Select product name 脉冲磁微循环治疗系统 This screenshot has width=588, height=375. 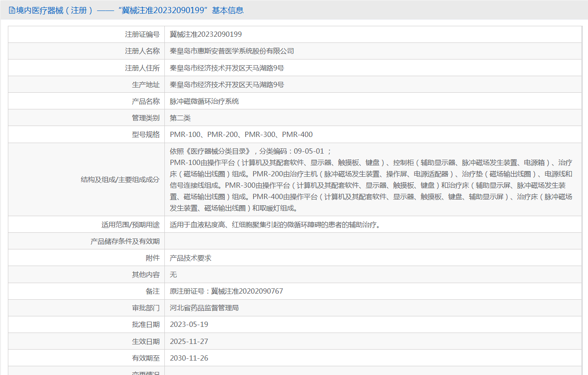click(x=204, y=101)
